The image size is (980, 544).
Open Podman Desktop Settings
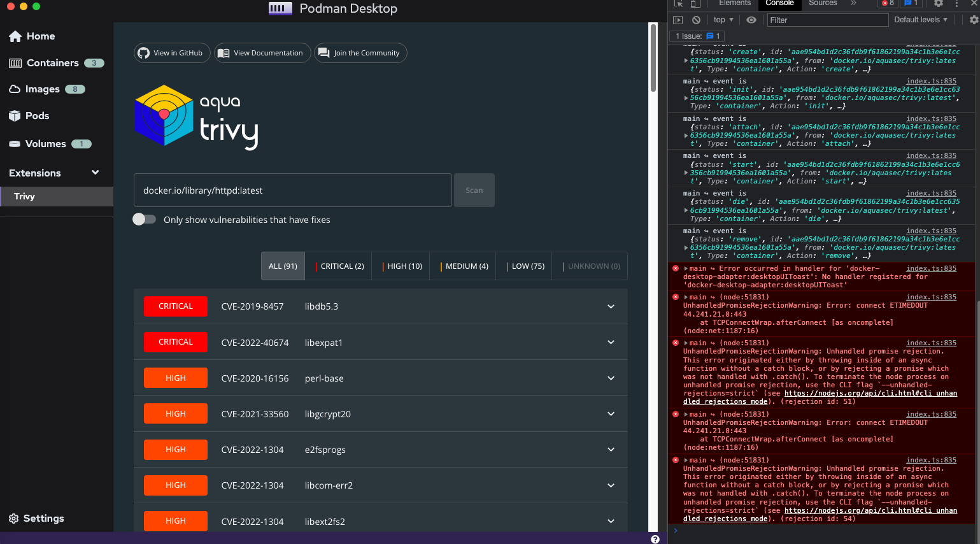pos(36,518)
